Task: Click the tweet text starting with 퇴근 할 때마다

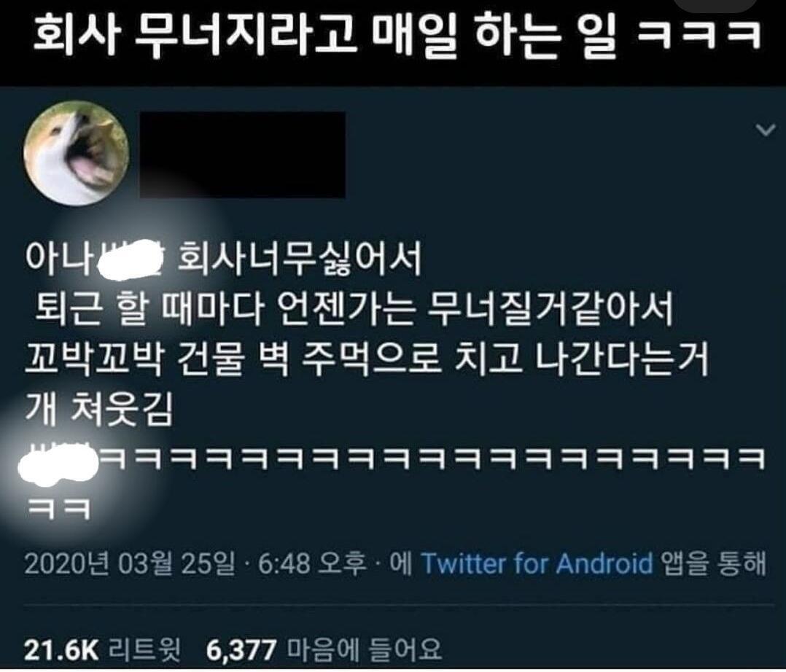Action: [354, 308]
